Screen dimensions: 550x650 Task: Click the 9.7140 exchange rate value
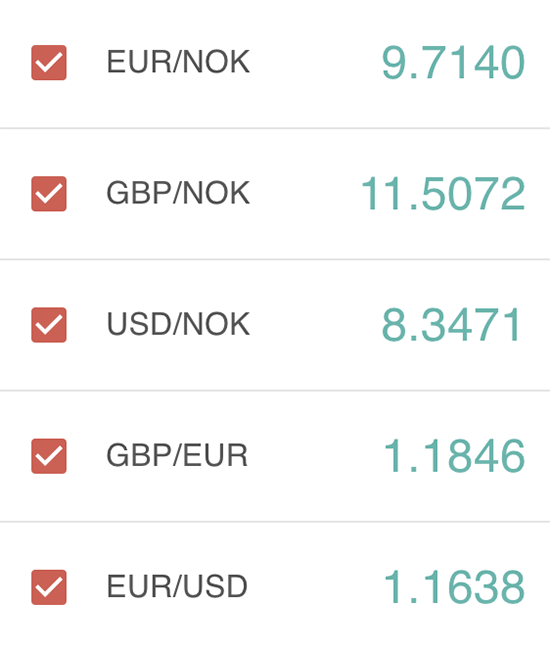pyautogui.click(x=453, y=63)
